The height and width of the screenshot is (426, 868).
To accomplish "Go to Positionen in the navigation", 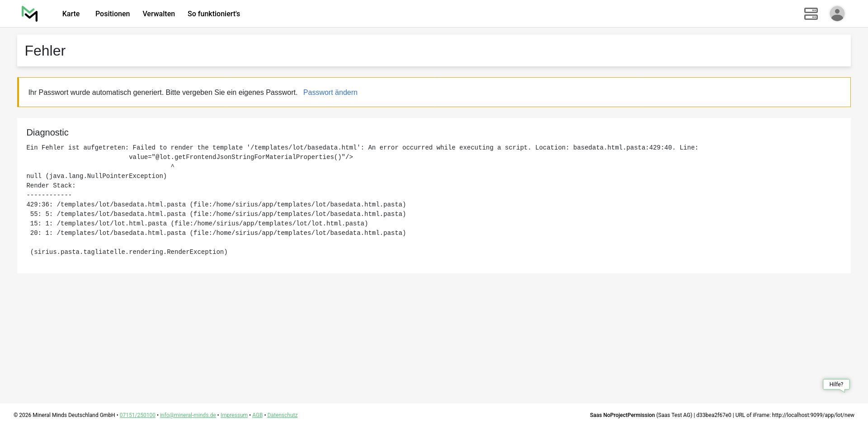I will tap(113, 14).
